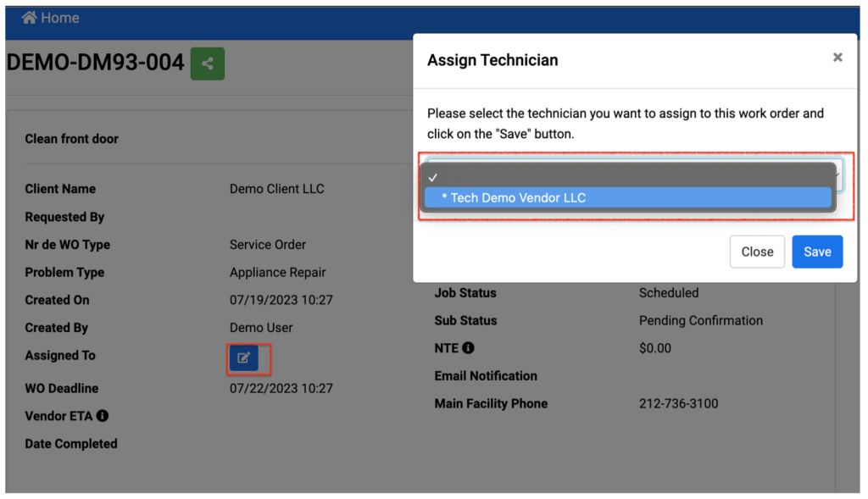Viewport: 868px width, 499px height.
Task: Click the NTE info icon
Action: pyautogui.click(x=468, y=348)
